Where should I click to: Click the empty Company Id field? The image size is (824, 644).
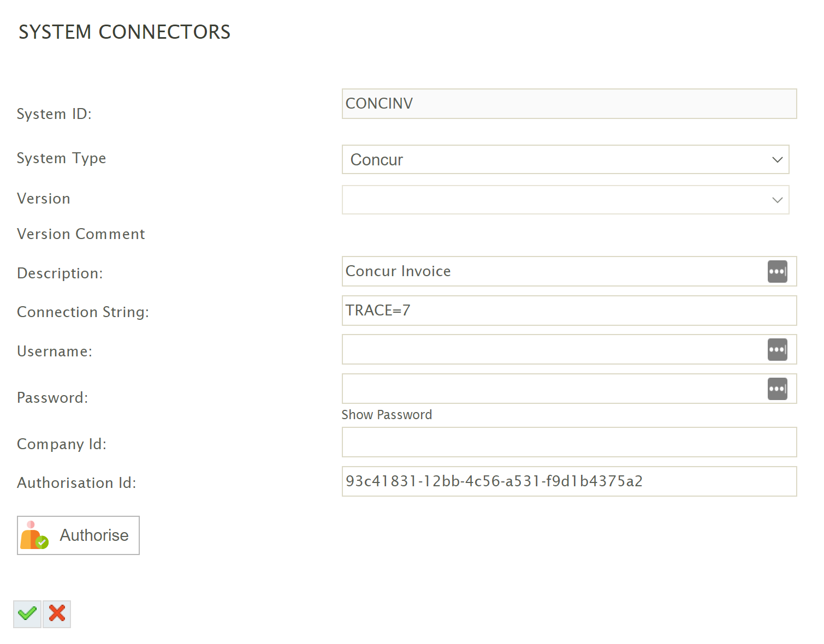tap(569, 442)
